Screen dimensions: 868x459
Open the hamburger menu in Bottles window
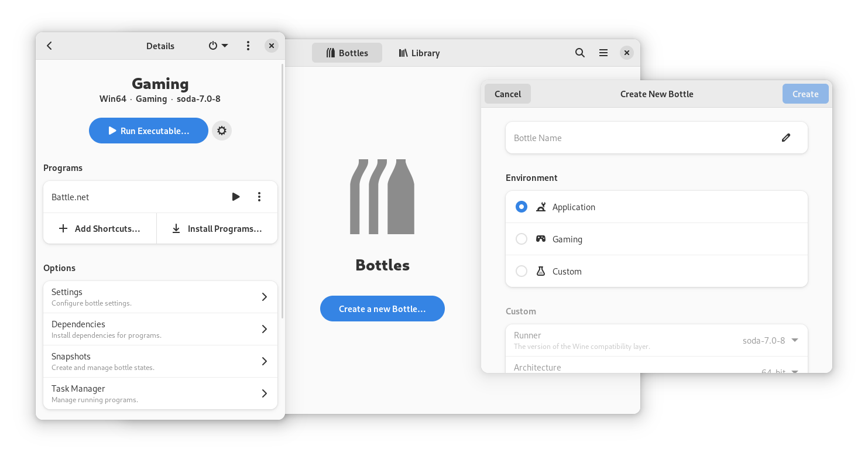click(x=603, y=53)
